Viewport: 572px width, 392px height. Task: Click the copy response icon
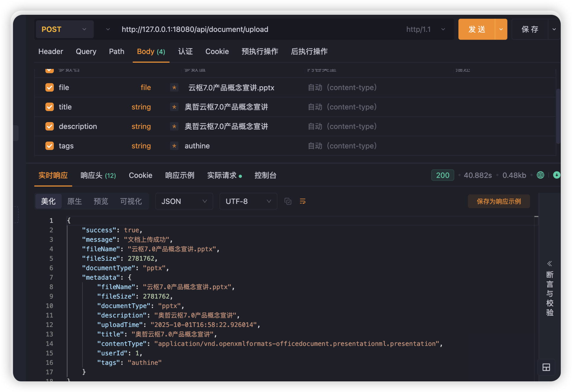[x=288, y=201]
